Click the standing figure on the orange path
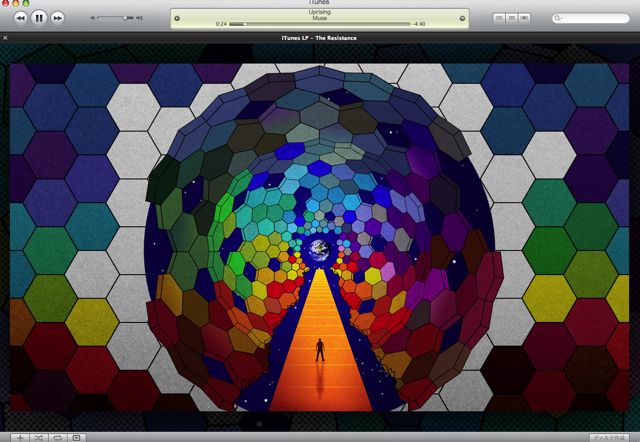 pyautogui.click(x=320, y=350)
